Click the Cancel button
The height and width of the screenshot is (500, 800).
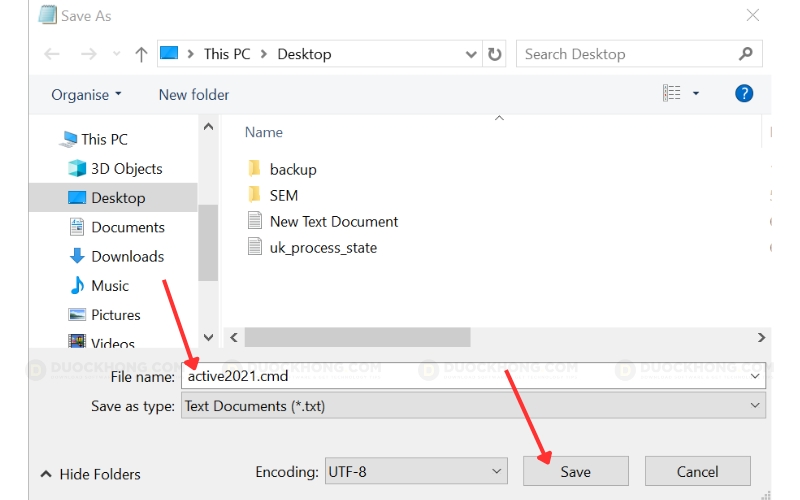click(697, 471)
